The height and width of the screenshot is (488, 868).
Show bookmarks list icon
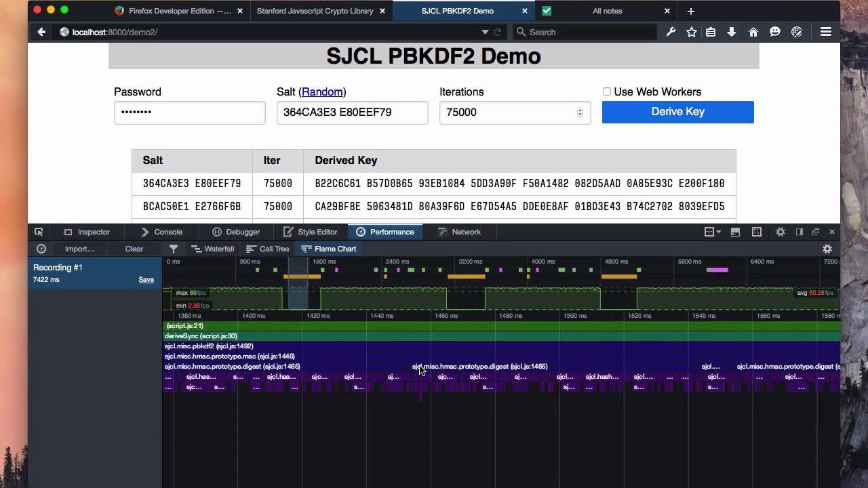[711, 32]
